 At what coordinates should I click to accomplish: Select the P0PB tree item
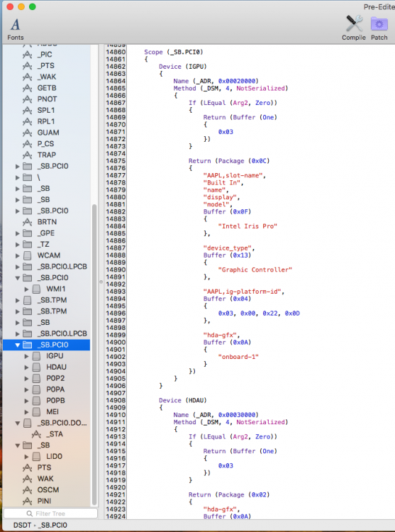tap(55, 400)
